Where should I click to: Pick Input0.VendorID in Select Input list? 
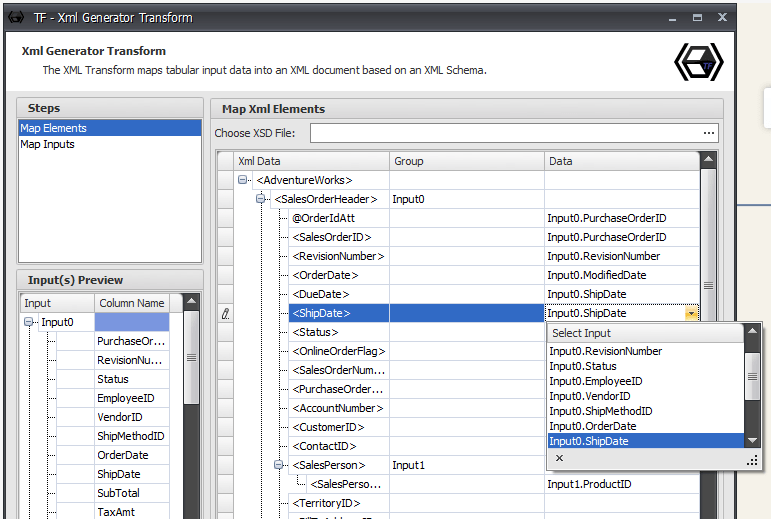click(588, 396)
